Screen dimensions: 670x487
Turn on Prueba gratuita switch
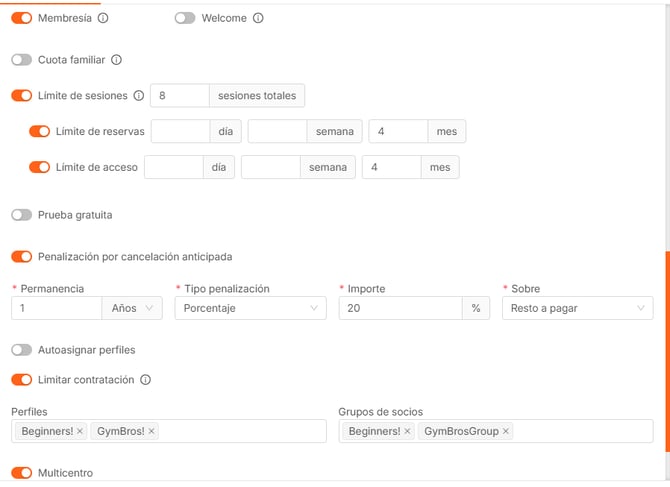(21, 215)
